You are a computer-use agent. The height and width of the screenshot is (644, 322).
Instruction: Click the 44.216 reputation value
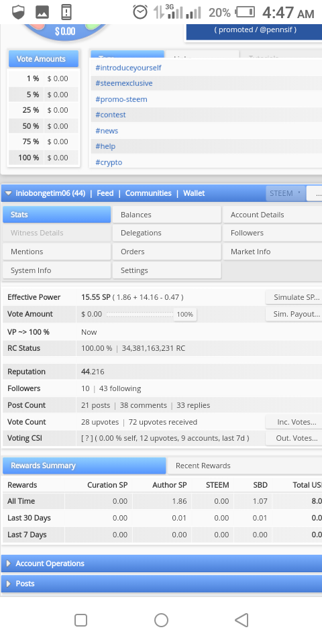coord(93,372)
